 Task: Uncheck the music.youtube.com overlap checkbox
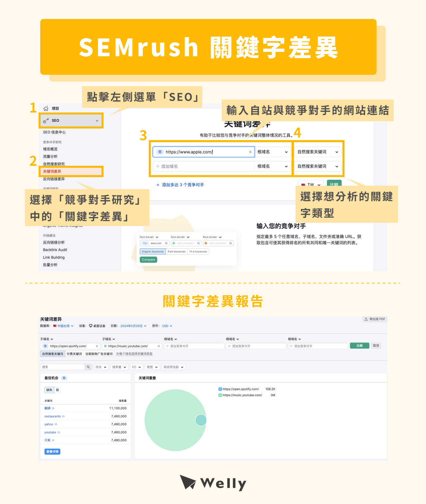220,395
